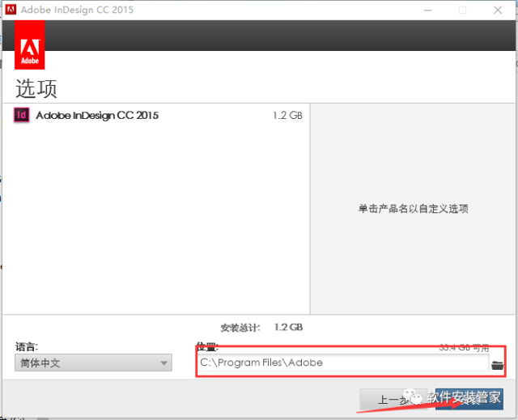Click the 1.2 GB size next to InDesign
The width and height of the screenshot is (518, 420).
pos(287,116)
